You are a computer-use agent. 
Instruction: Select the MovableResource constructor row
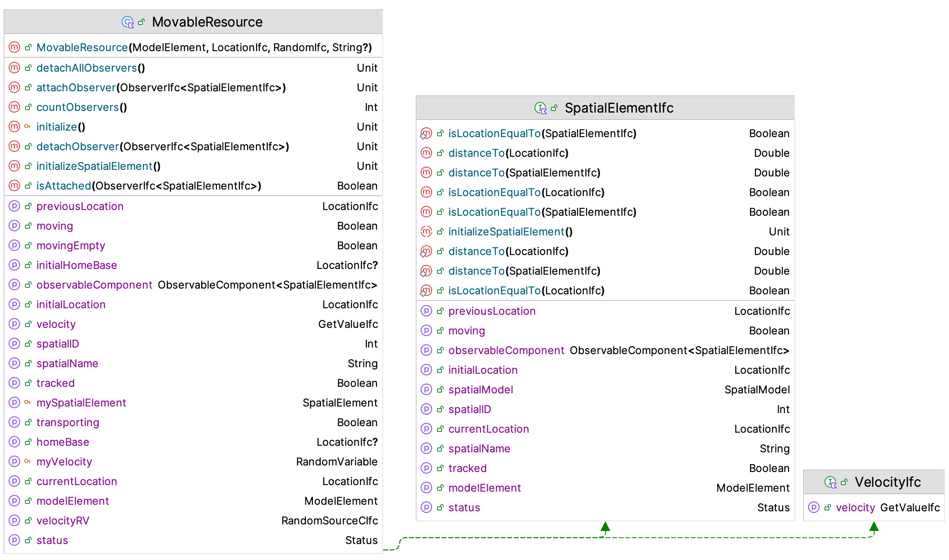(x=193, y=47)
